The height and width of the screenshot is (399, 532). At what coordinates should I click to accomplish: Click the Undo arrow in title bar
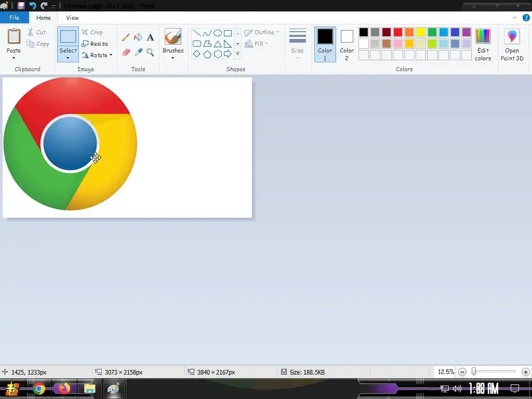click(x=33, y=6)
